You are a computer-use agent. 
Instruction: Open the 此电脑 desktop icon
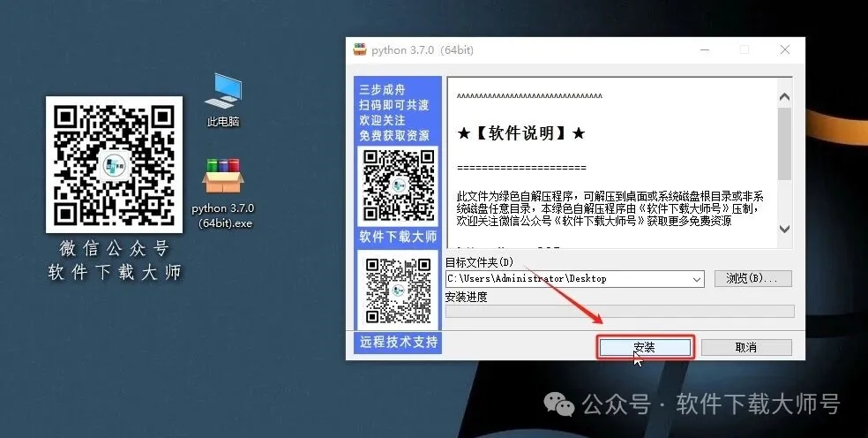223,100
